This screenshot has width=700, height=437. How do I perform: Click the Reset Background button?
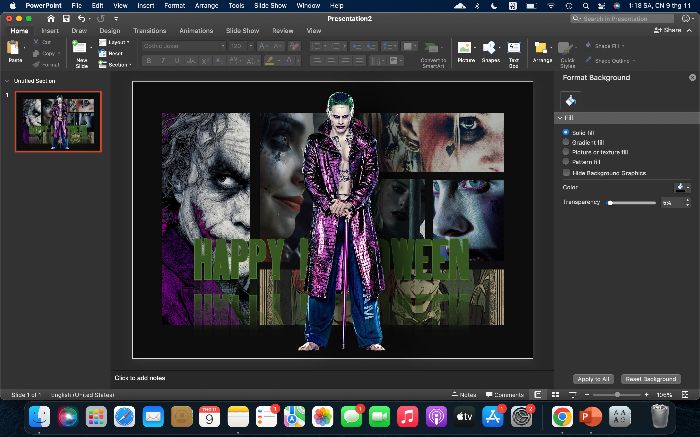coord(651,379)
